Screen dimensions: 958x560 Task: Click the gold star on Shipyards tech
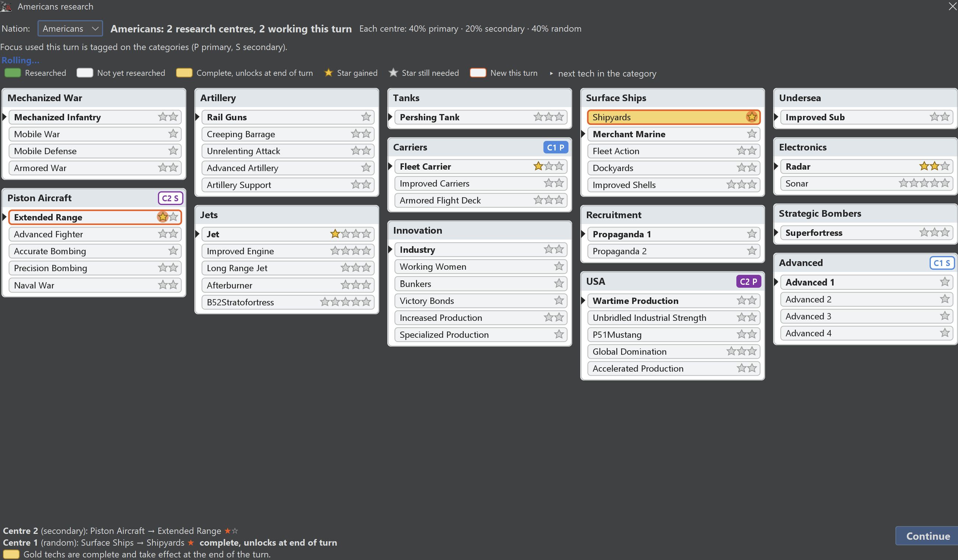[x=751, y=117]
